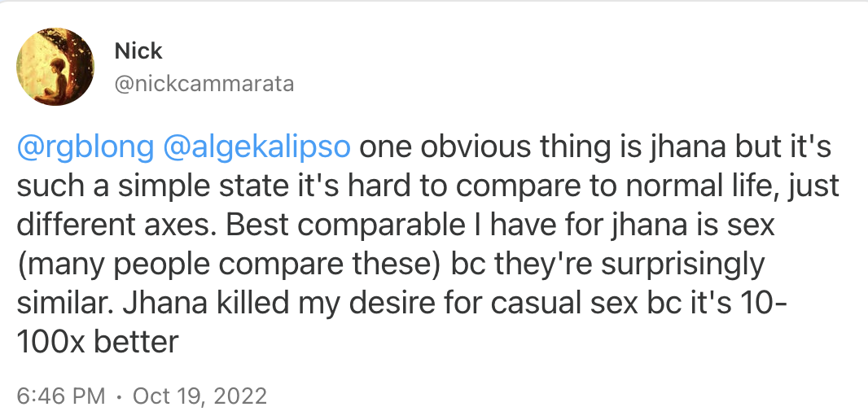Screen dimensions: 868x420
Task: Click the separator dot between time and date
Action: pos(118,396)
